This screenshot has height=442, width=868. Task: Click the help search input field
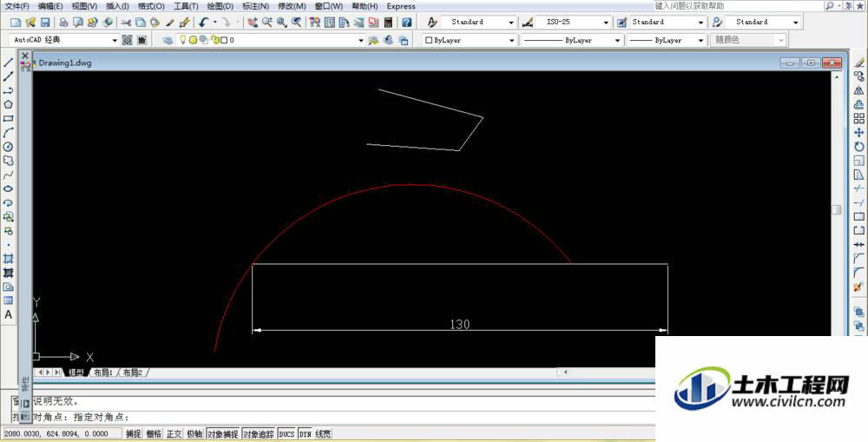click(739, 5)
